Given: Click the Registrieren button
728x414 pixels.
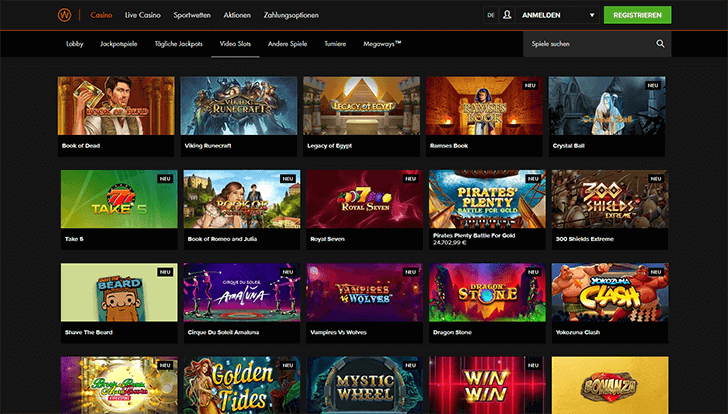Looking at the screenshot, I should (x=637, y=15).
